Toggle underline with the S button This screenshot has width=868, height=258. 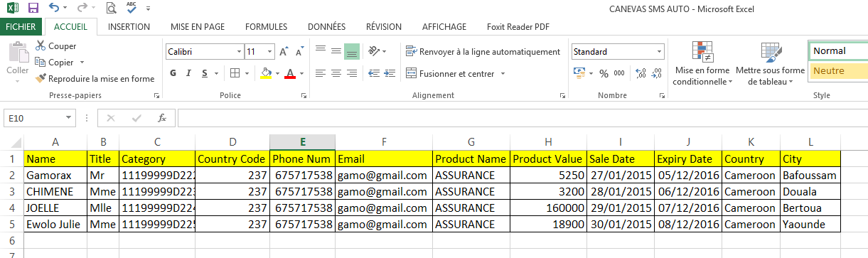(x=205, y=74)
